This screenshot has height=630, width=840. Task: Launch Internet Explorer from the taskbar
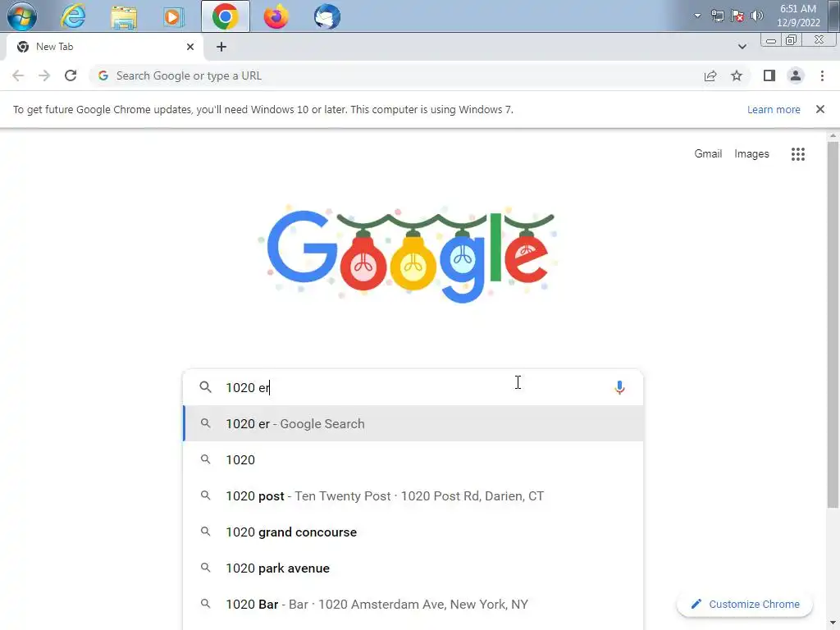[x=73, y=16]
